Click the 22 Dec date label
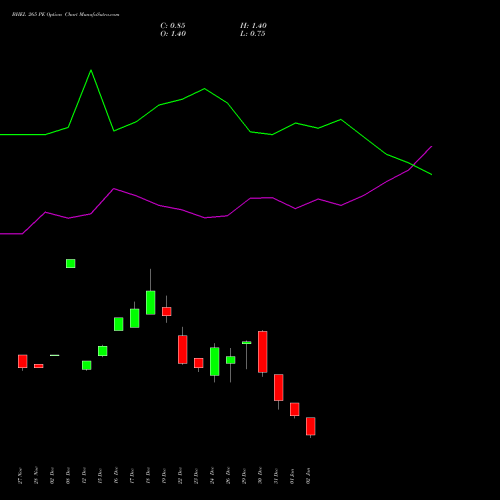500x500 pixels. [180, 476]
